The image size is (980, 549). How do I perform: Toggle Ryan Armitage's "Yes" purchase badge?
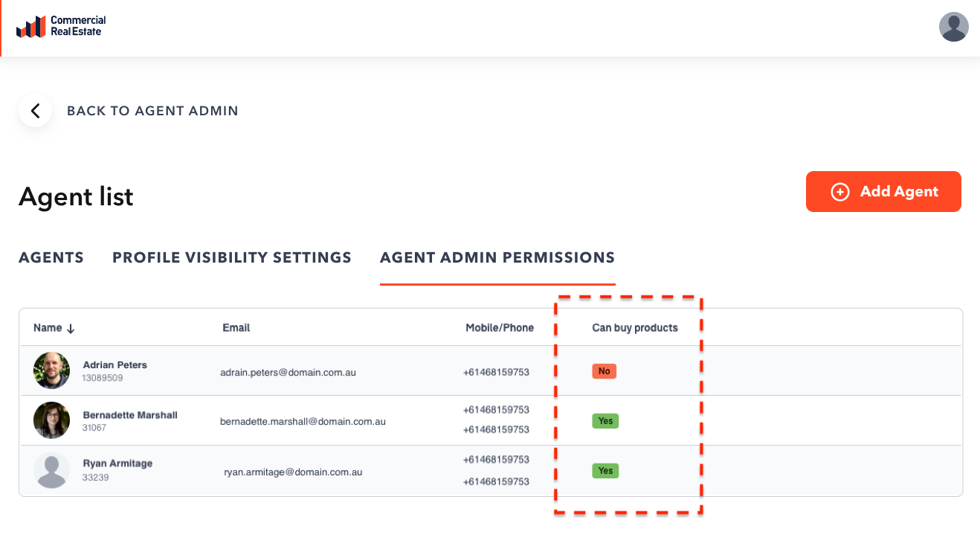pyautogui.click(x=605, y=471)
